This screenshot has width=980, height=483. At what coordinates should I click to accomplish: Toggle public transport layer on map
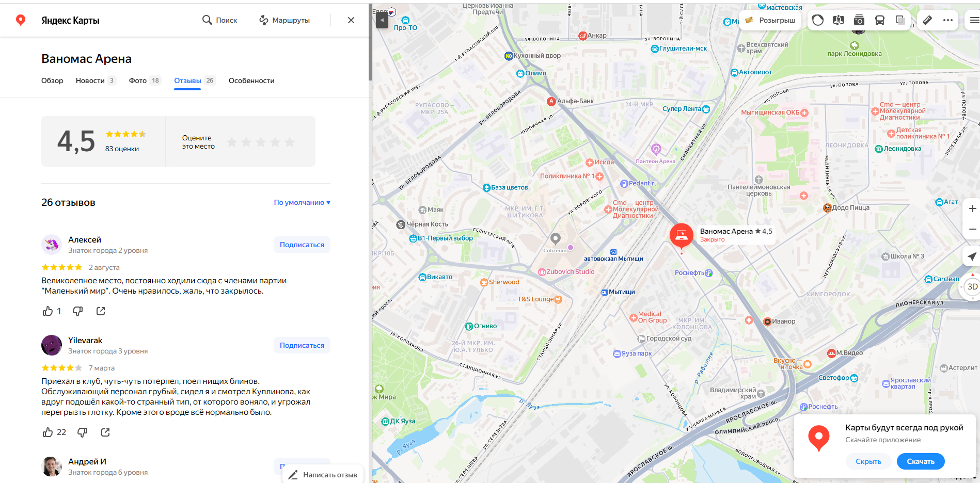click(x=880, y=20)
